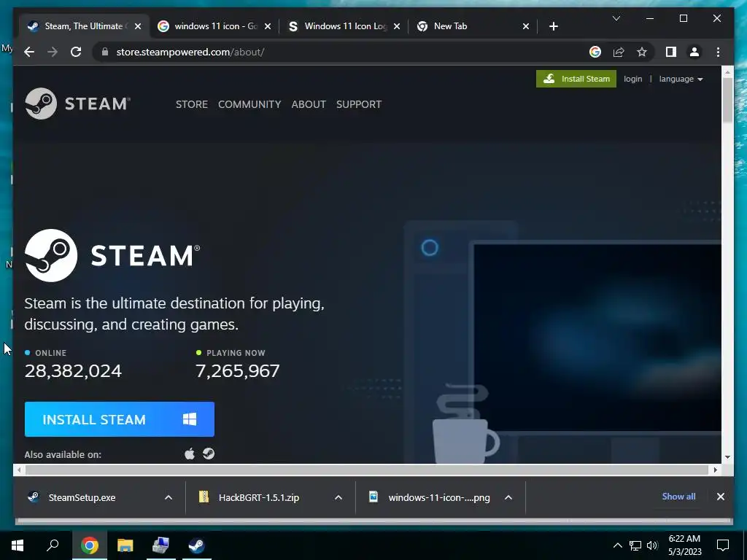This screenshot has width=747, height=560.
Task: Expand HackBGRT-1.5.1.zip download options
Action: pos(338,497)
